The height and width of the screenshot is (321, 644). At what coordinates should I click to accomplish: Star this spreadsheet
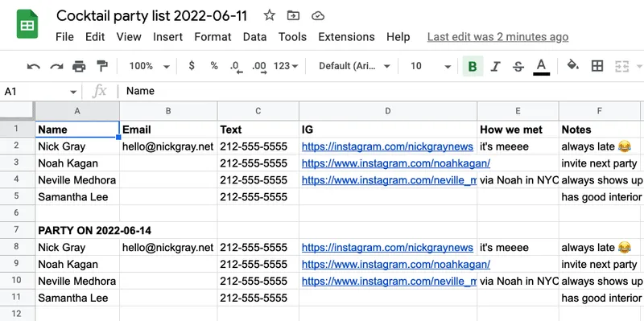coord(270,15)
